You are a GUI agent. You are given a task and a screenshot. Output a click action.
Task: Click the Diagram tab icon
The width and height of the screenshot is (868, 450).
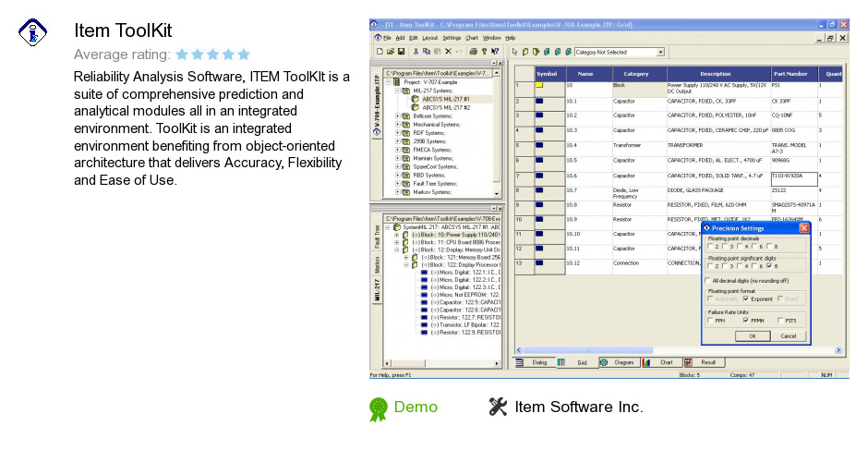pos(604,362)
